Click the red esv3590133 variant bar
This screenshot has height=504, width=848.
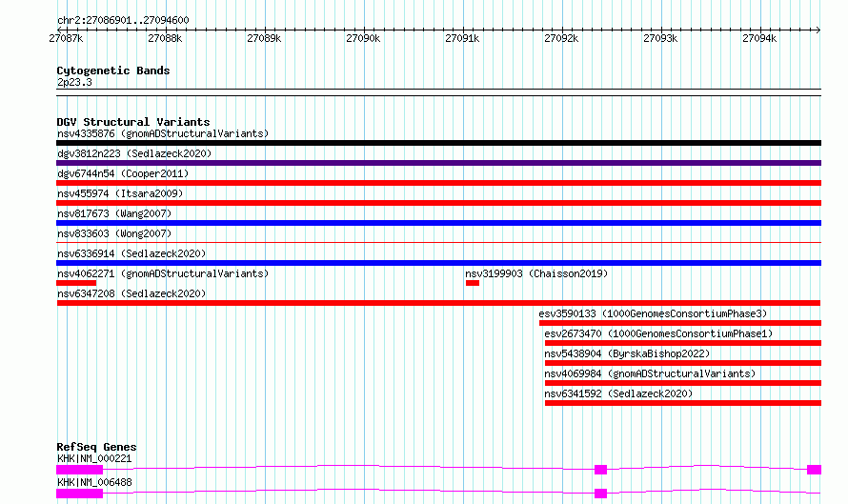680,323
